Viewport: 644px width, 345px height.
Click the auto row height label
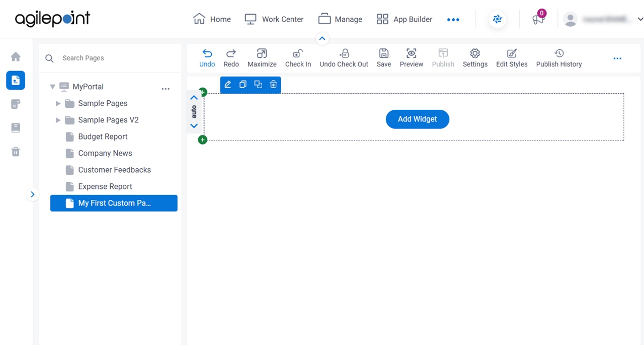click(x=194, y=112)
